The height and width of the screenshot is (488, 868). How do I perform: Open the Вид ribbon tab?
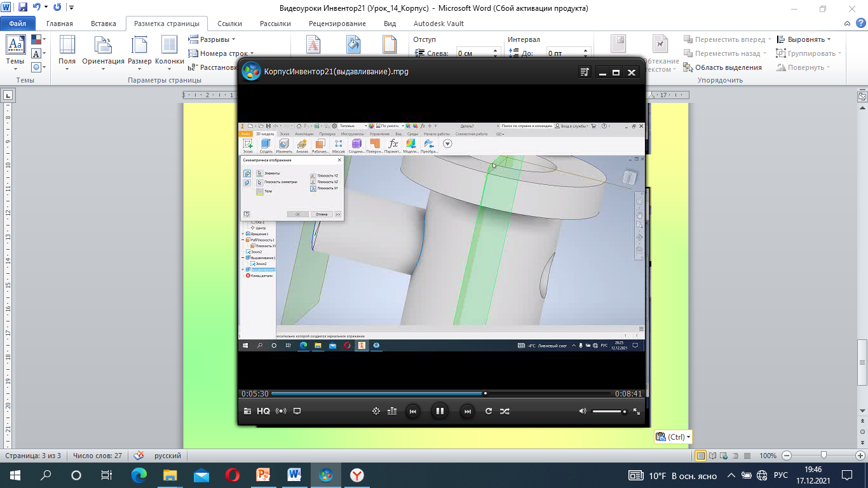point(390,24)
